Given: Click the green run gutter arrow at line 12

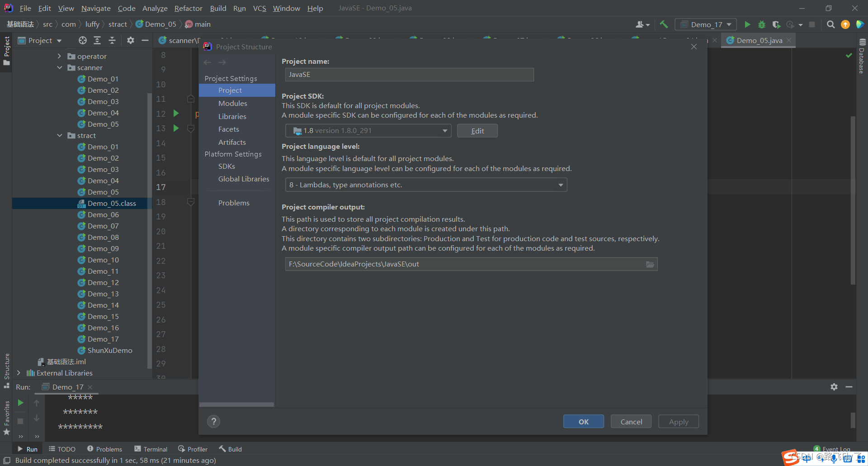Looking at the screenshot, I should [176, 113].
